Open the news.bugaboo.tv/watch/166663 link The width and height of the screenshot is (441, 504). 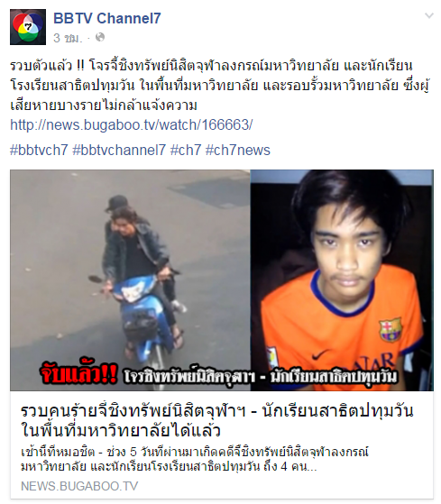(x=132, y=124)
